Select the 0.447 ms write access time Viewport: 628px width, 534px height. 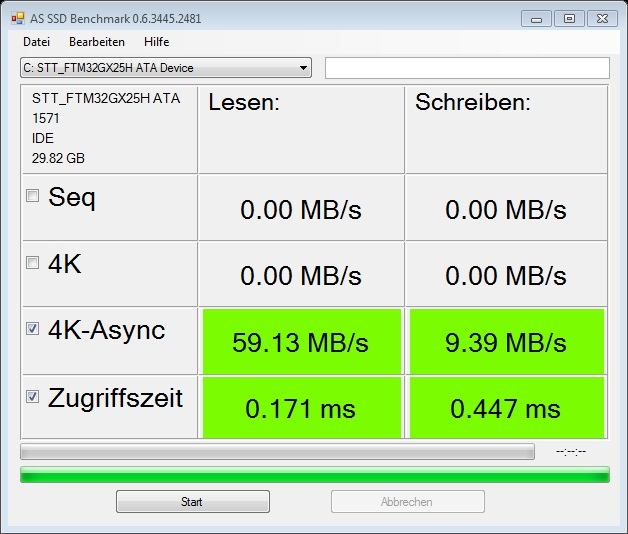pos(507,408)
